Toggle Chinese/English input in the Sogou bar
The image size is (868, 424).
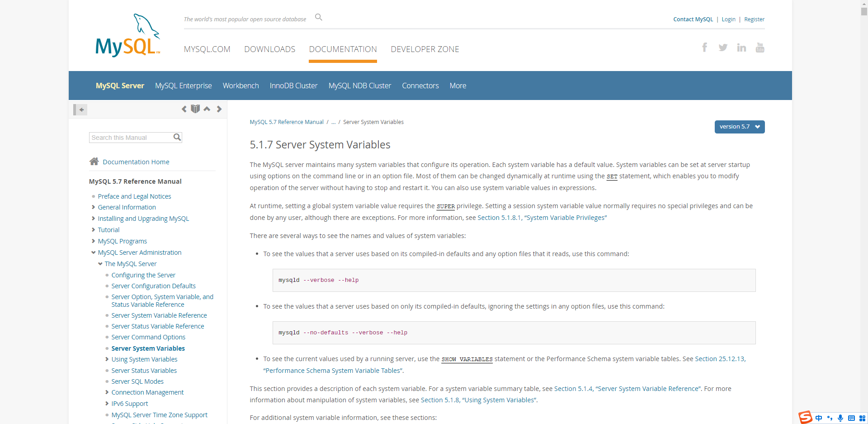(x=820, y=418)
